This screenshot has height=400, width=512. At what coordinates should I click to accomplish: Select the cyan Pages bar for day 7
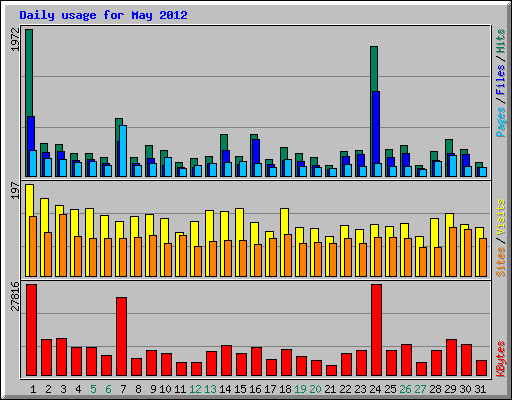[x=123, y=151]
